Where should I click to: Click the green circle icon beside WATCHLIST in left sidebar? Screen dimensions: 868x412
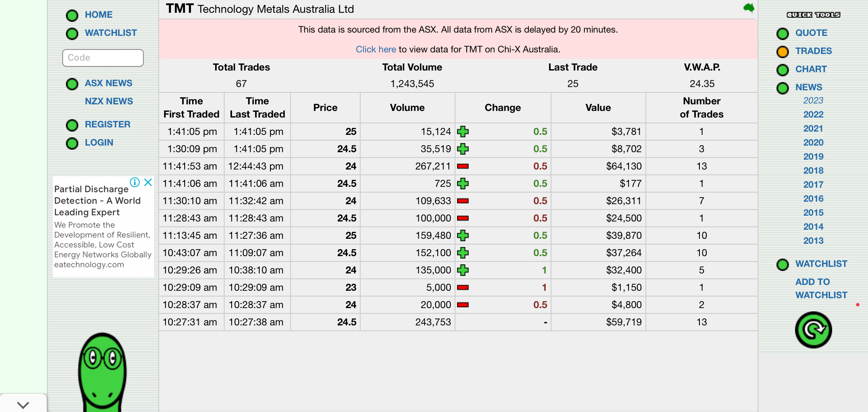pos(72,34)
